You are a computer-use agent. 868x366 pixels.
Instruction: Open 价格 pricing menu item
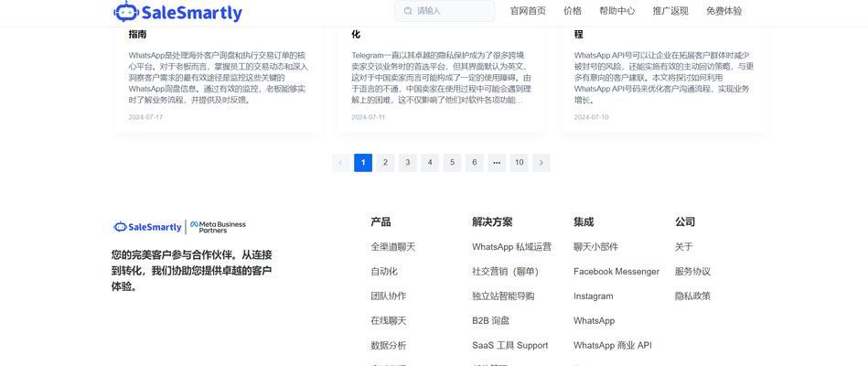pyautogui.click(x=573, y=11)
